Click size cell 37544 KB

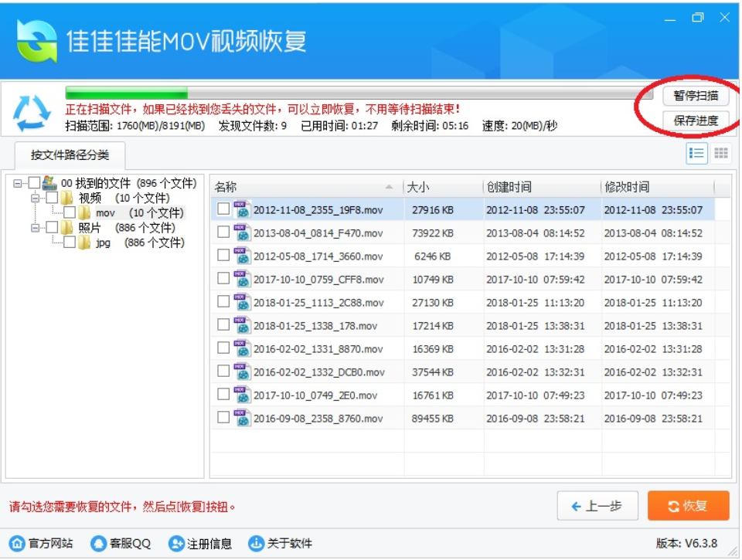point(433,372)
